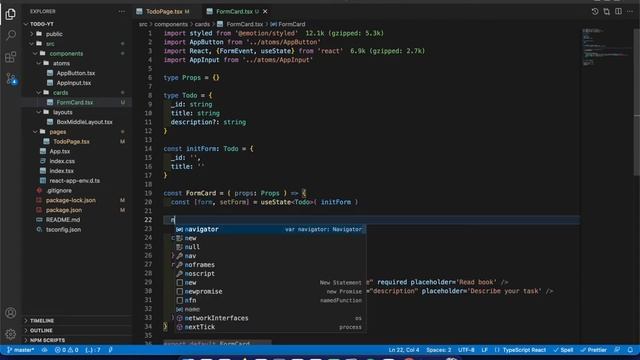Expand the public folder
The width and height of the screenshot is (640, 360).
click(x=54, y=34)
